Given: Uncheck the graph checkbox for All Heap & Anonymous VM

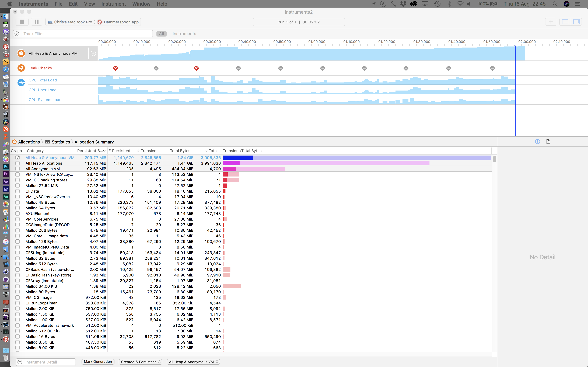Looking at the screenshot, I should (x=17, y=157).
